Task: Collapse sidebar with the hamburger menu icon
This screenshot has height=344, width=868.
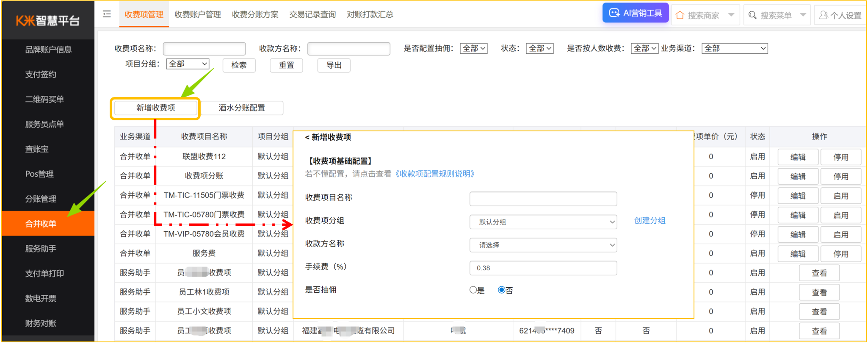Action: click(107, 14)
